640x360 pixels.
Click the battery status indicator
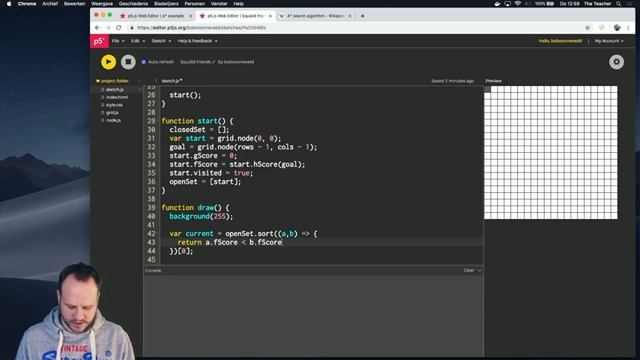545,4
